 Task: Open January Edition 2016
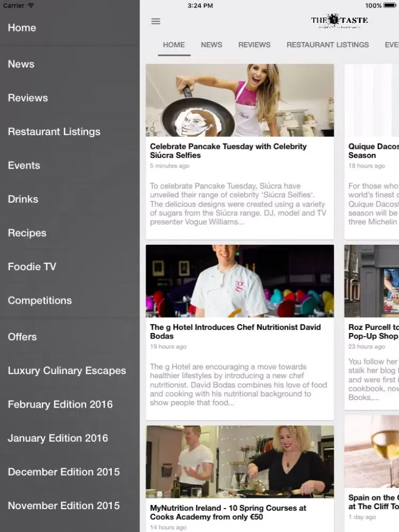click(57, 438)
